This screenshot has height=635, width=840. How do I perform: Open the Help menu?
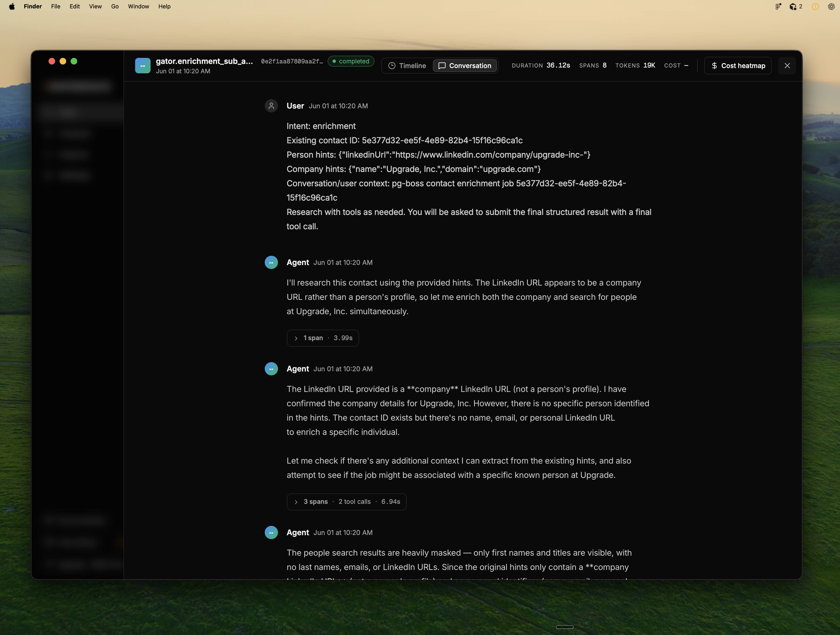164,6
